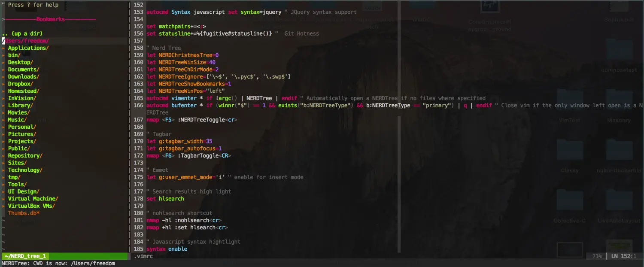The image size is (644, 267).
Task: Click the 'nmap <F5> :NERDTreeToggle<cr>' line
Action: pyautogui.click(x=192, y=120)
